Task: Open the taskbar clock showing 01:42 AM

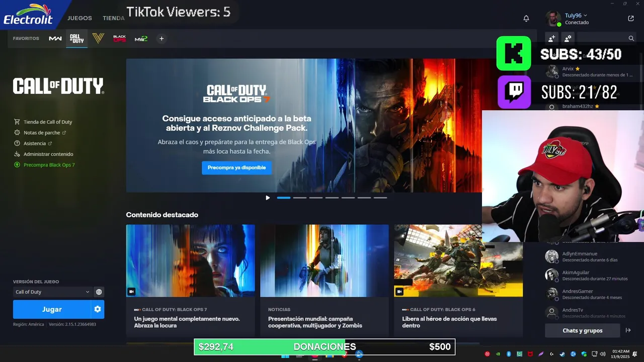Action: 621,354
